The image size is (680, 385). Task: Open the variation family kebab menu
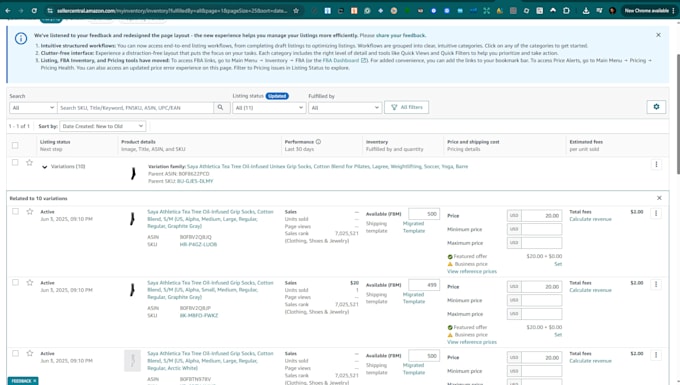[x=656, y=164]
